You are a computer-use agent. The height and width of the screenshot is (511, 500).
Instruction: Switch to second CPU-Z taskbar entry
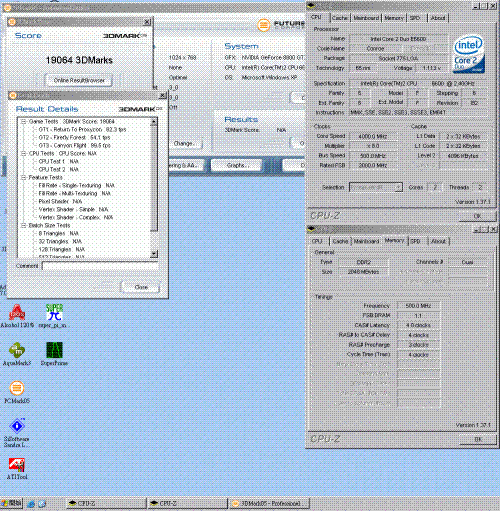pyautogui.click(x=187, y=503)
